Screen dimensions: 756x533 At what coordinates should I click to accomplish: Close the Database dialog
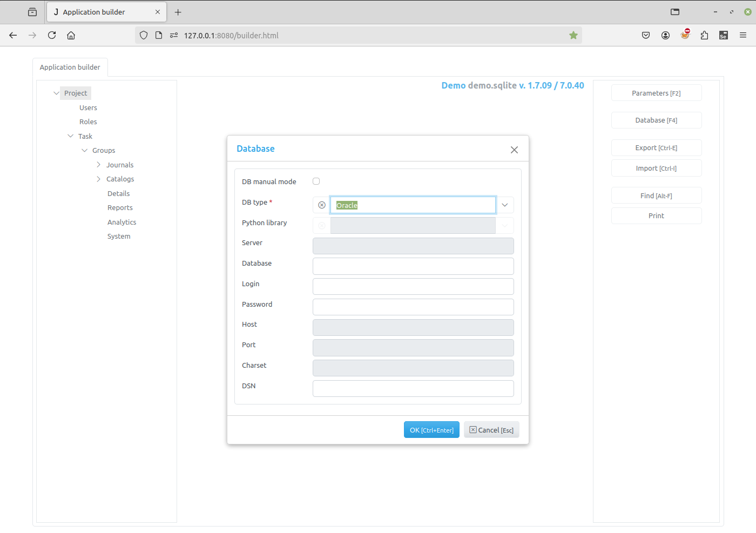514,150
